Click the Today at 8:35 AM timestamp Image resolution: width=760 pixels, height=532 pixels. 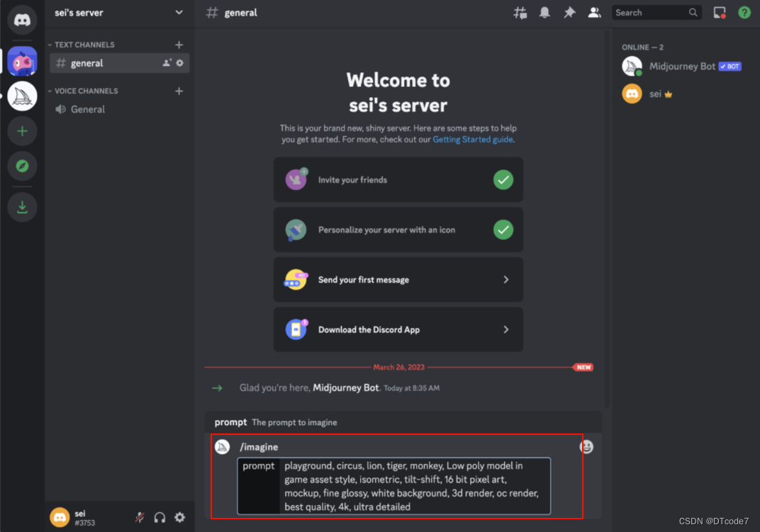coord(411,388)
